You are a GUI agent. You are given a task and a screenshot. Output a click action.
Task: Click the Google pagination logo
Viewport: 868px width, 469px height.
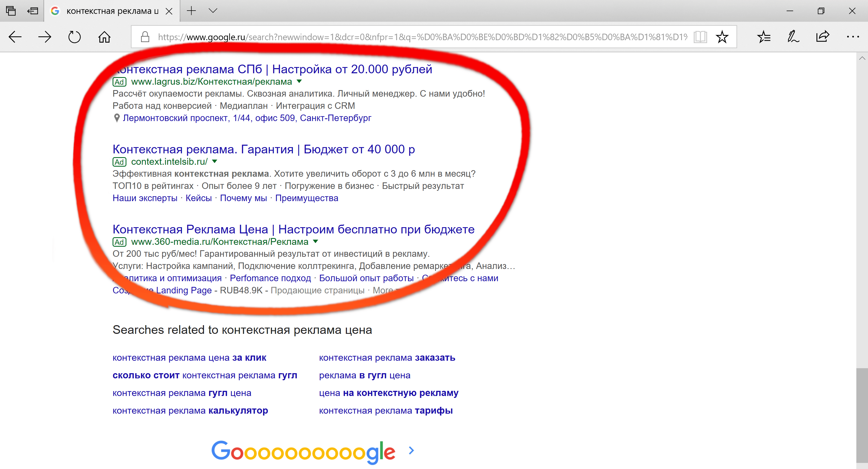coord(303,452)
